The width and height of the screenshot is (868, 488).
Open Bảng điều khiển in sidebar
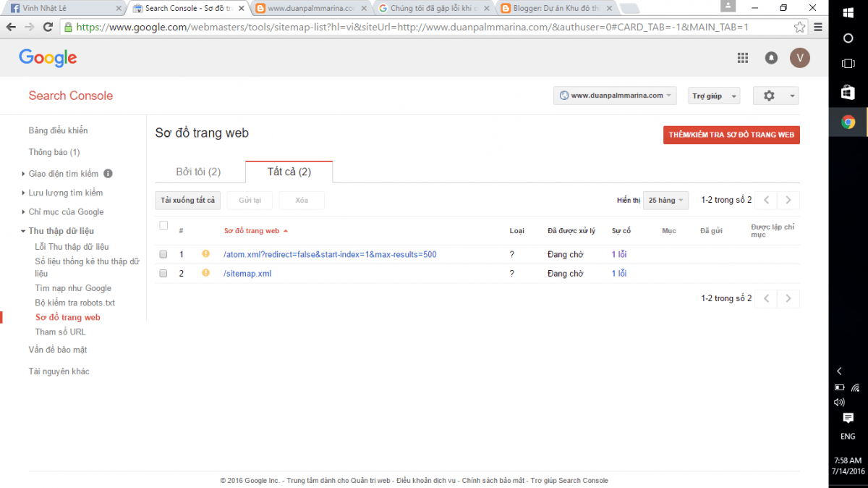click(58, 130)
